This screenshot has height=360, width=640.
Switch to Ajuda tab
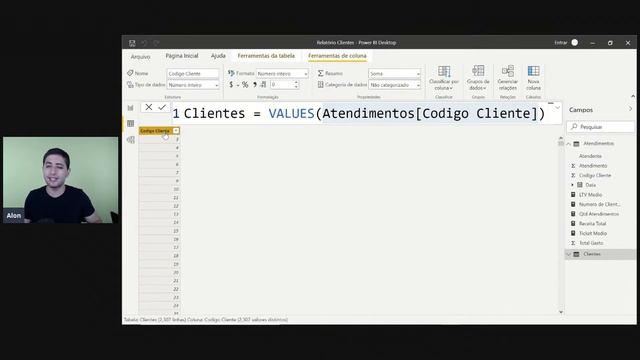pyautogui.click(x=218, y=56)
